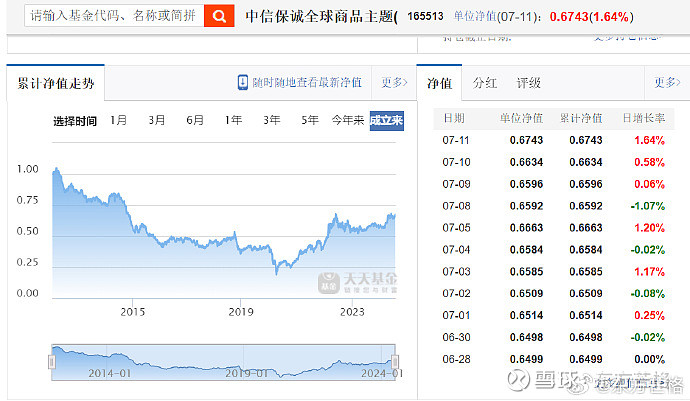Click the 2023 axis label on chart
Screen dimensions: 690x401
pos(352,312)
